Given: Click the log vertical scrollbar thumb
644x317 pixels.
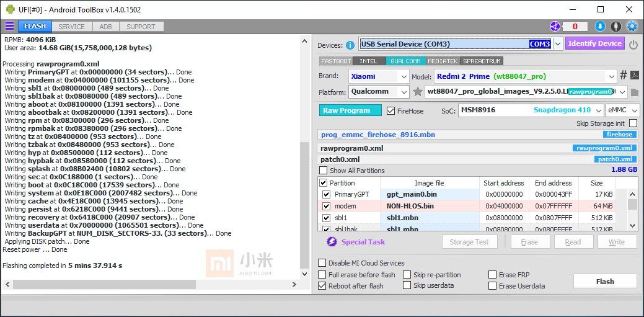Looking at the screenshot, I should [x=304, y=205].
